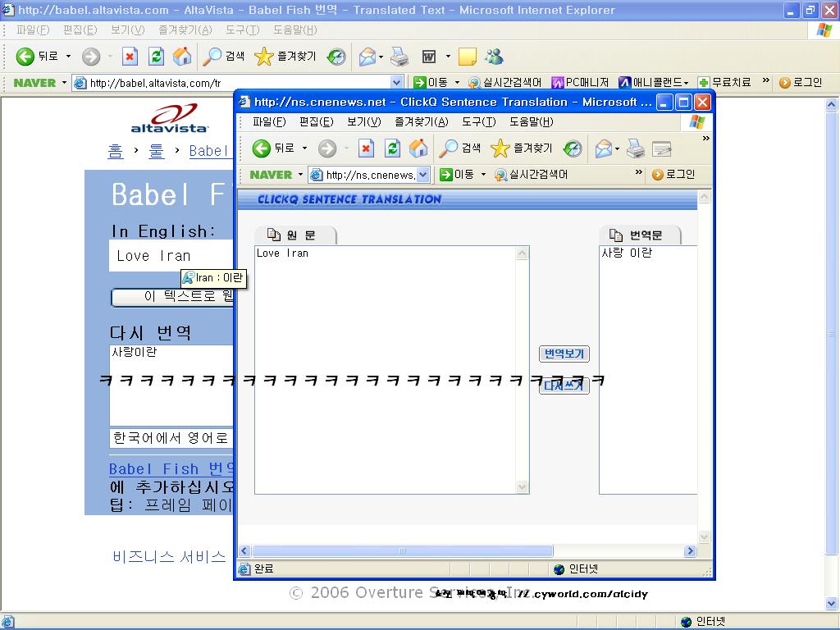Refresh the main AltaVista window page
Screen dimensions: 840x630
pos(156,57)
